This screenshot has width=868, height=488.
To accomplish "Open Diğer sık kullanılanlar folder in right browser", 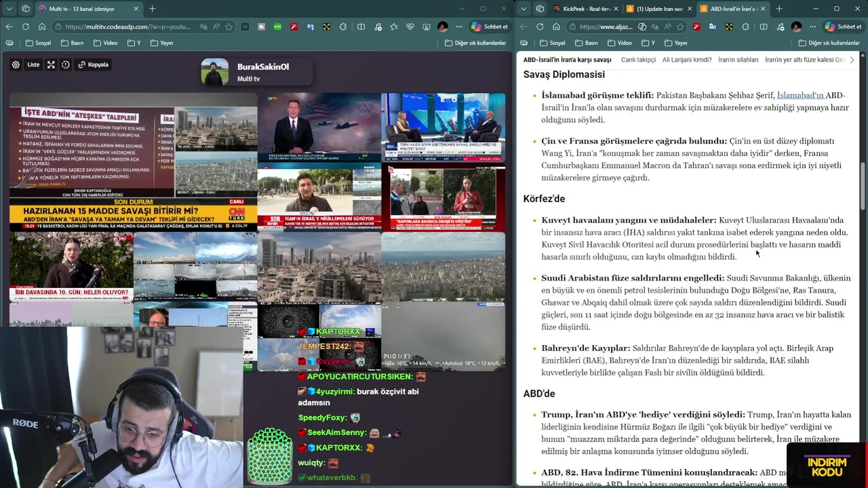I will (829, 43).
